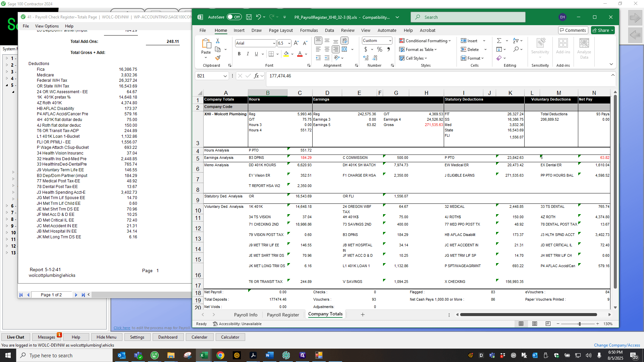The image size is (644, 362).
Task: Toggle Align Left button
Action: 318,49
